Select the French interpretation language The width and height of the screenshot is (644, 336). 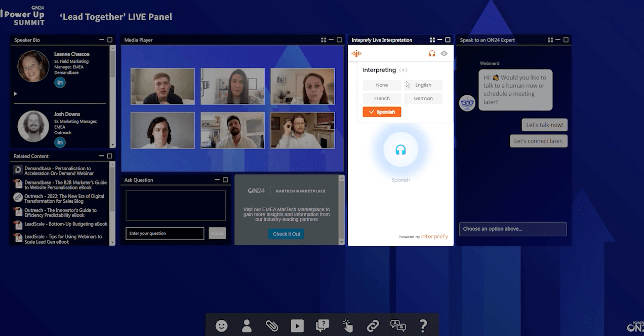pyautogui.click(x=382, y=98)
